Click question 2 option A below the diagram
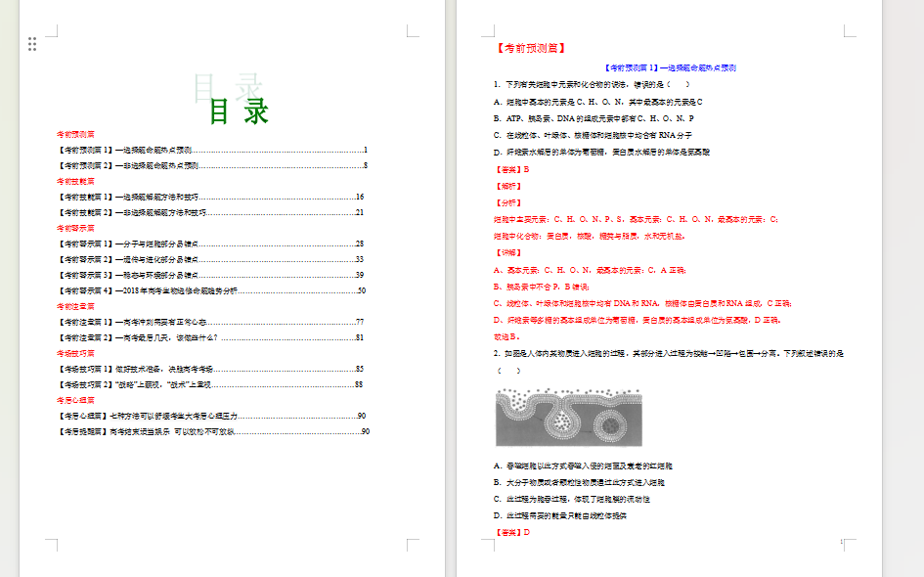 pyautogui.click(x=584, y=466)
